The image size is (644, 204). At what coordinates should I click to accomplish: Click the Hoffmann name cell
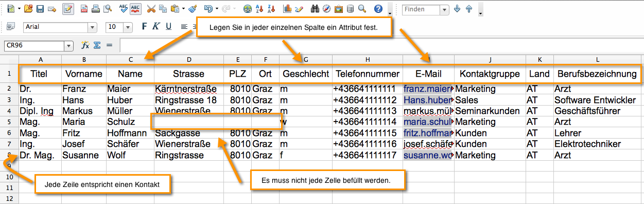(130, 133)
